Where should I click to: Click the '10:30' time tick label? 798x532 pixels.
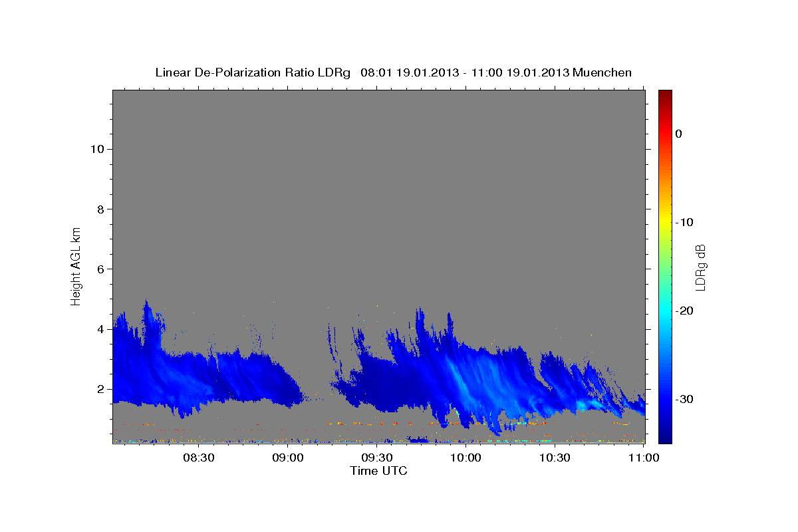click(x=555, y=458)
